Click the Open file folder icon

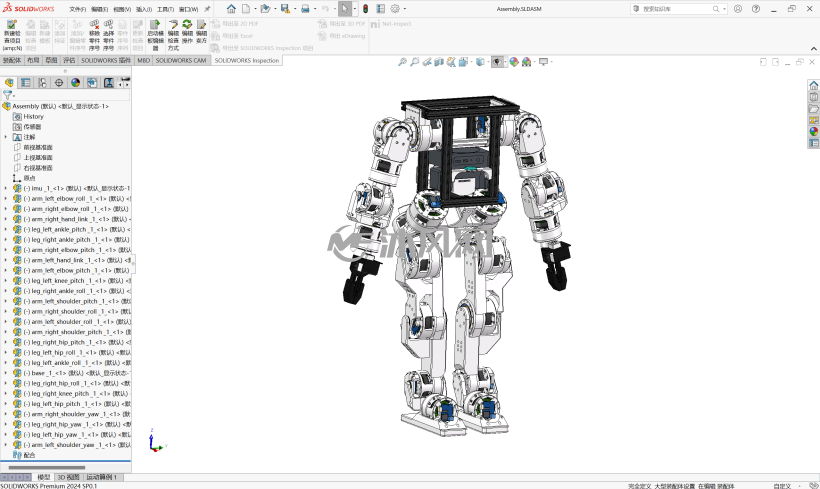point(265,9)
